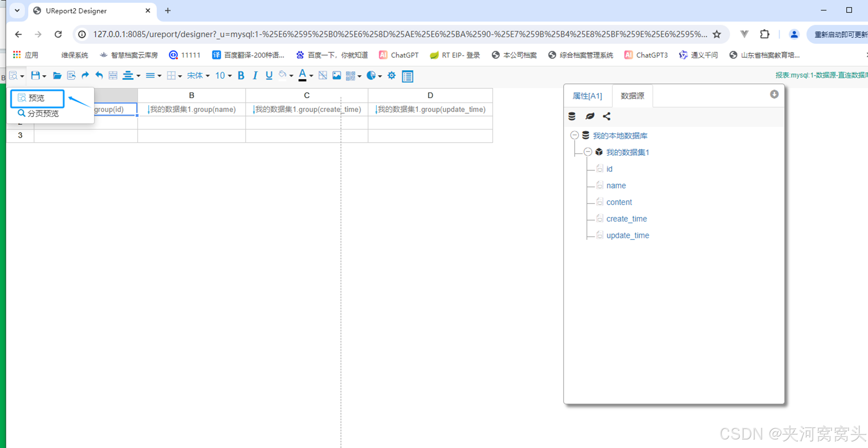Screen dimensions: 868x448
Task: Click the redo arrow icon
Action: 85,75
